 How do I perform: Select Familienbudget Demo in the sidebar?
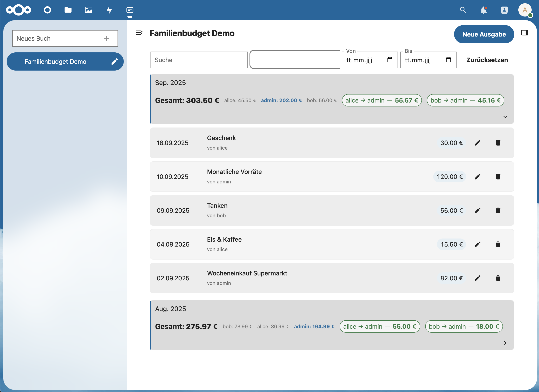tap(55, 61)
